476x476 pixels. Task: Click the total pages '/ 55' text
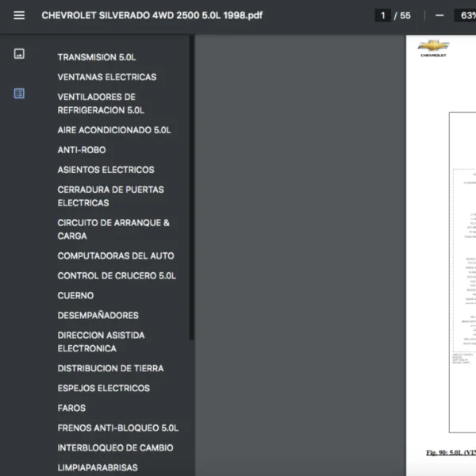point(402,15)
